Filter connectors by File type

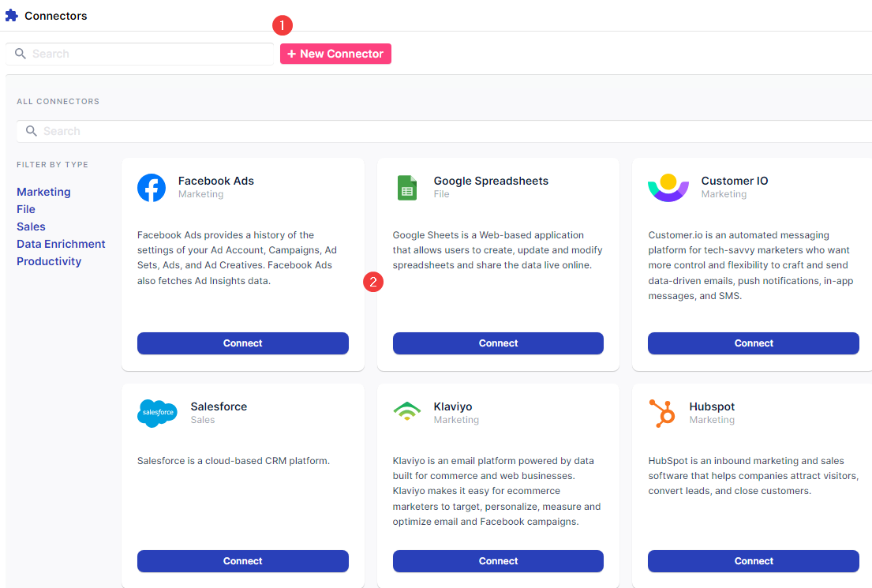[x=26, y=209]
